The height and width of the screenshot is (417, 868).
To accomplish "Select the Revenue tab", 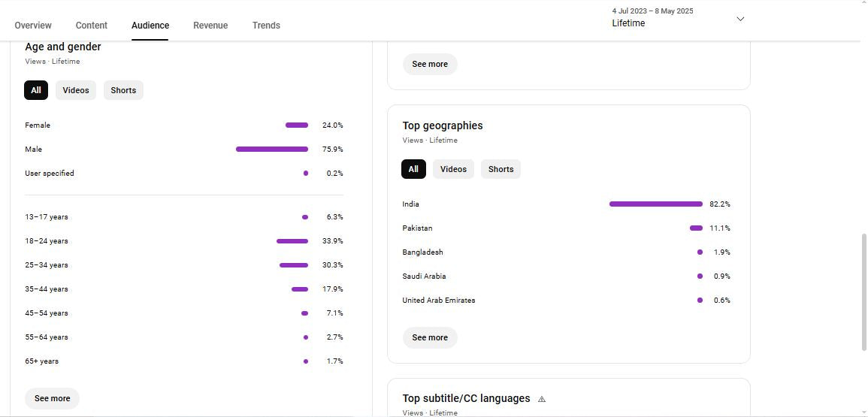I will 210,26.
